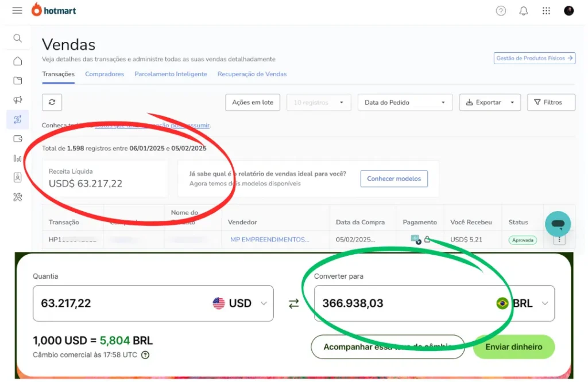
Task: Open the teal chat support bubble
Action: click(558, 224)
